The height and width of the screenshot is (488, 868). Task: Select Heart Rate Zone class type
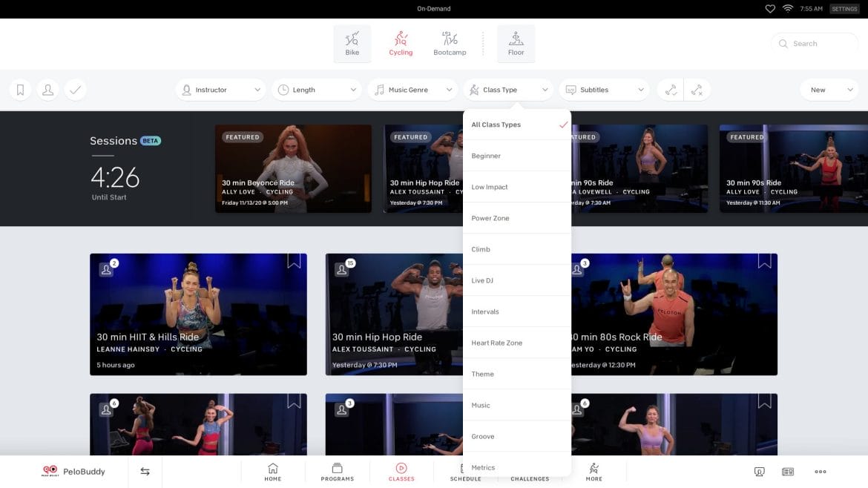pyautogui.click(x=517, y=343)
